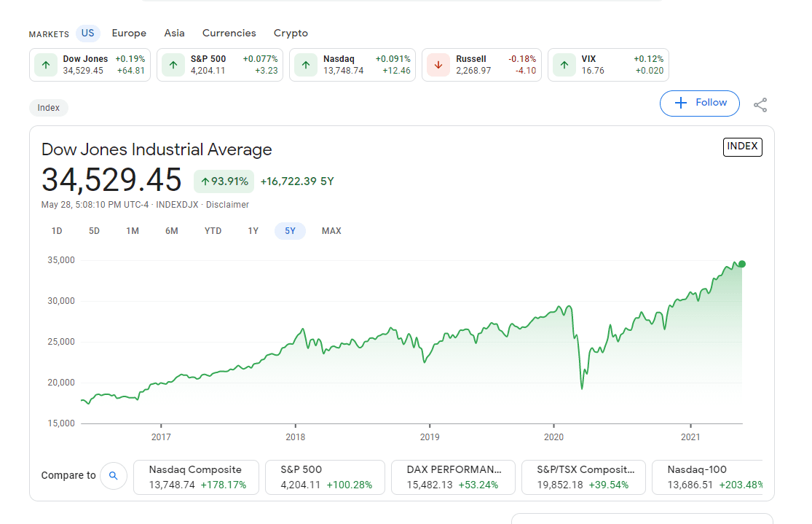
Task: Select the 6M chart range
Action: [171, 230]
